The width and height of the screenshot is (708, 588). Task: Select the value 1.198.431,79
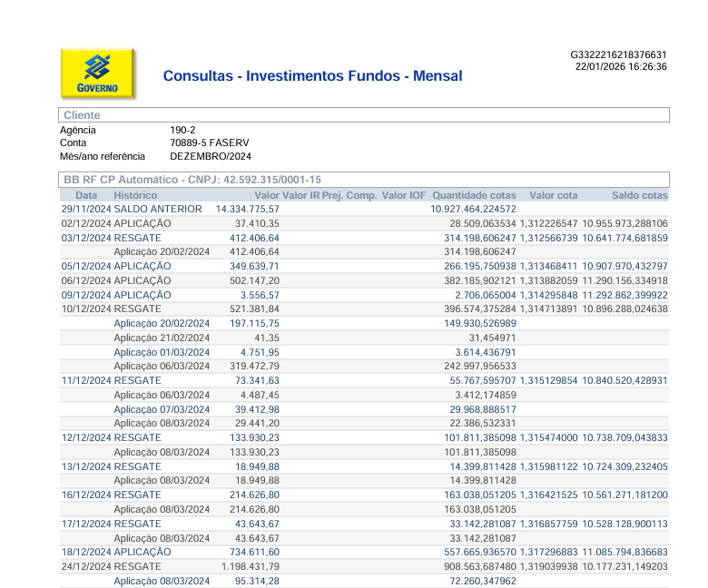coord(251,566)
